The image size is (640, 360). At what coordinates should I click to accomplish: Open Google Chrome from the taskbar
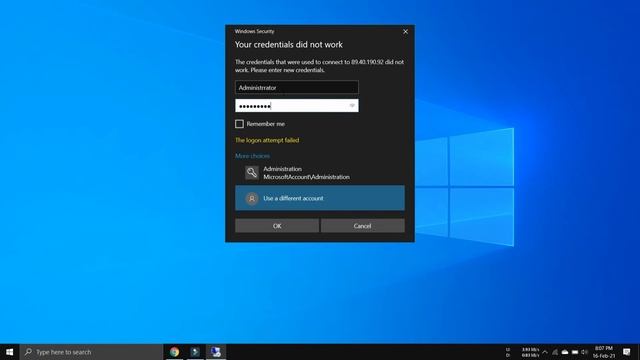coord(174,352)
